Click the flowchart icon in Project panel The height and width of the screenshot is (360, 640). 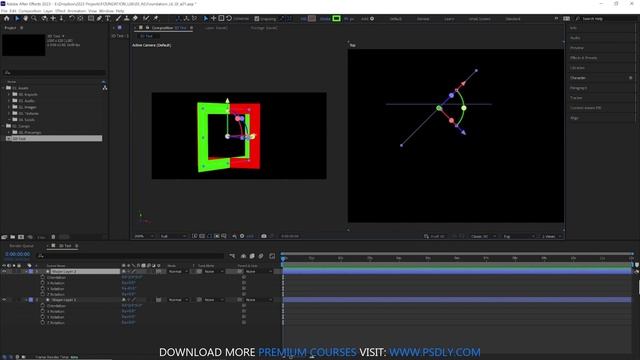(x=105, y=88)
